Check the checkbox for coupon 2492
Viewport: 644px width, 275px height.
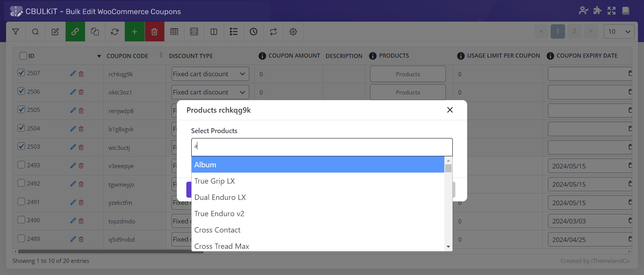(x=21, y=183)
